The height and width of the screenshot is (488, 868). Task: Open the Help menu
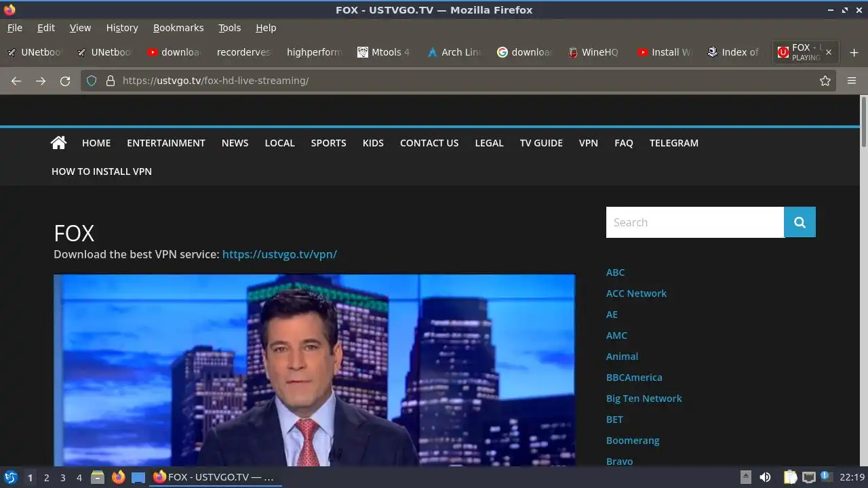[266, 28]
